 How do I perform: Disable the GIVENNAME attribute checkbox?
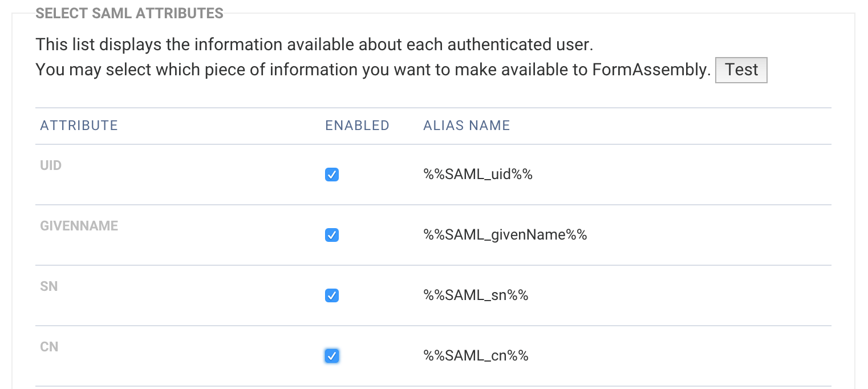click(331, 235)
